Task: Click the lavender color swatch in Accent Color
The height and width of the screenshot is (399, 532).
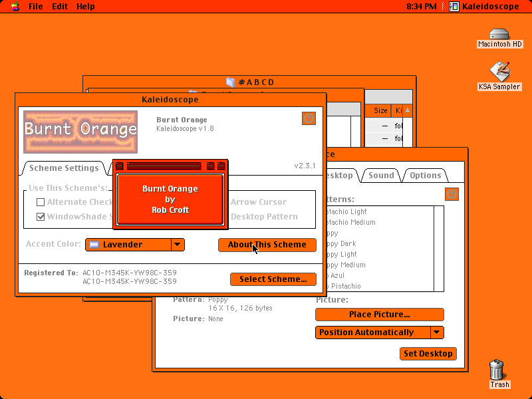Action: (94, 245)
